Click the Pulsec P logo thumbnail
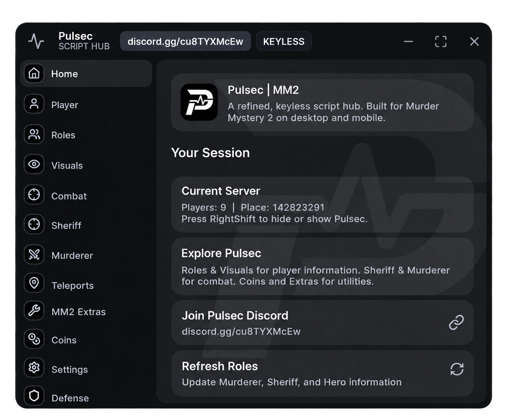Viewport: 507px width, 420px height. pyautogui.click(x=199, y=102)
